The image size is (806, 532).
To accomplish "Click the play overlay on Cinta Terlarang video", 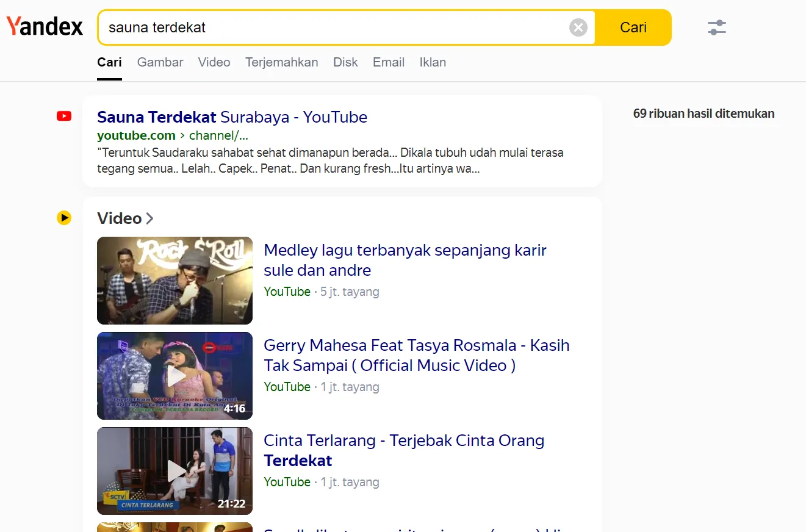I will coord(175,471).
